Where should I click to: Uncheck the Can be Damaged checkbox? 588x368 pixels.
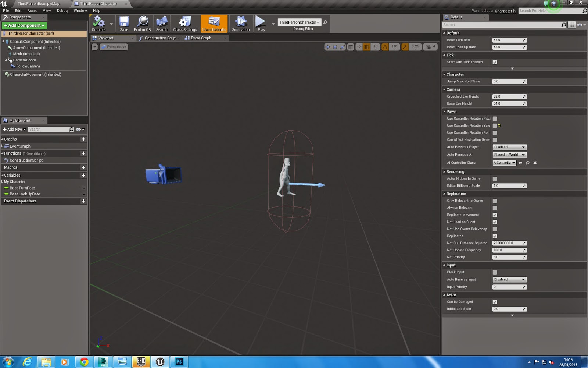click(495, 302)
